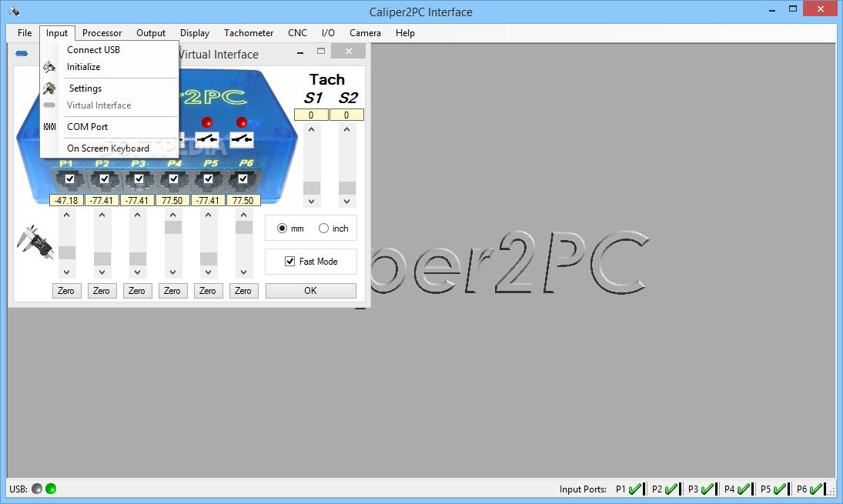The width and height of the screenshot is (843, 504).
Task: Click the P5 switch symbol icon
Action: point(207,139)
